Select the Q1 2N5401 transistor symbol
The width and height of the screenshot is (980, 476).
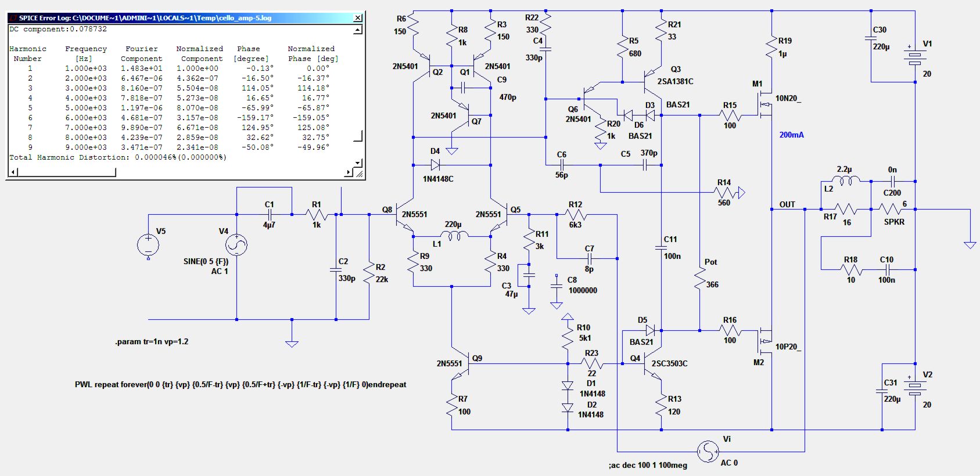click(x=481, y=66)
